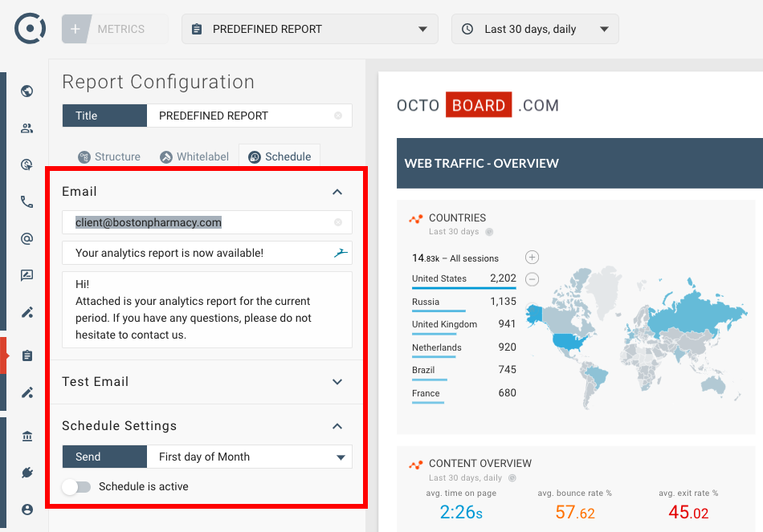Image resolution: width=763 pixels, height=532 pixels.
Task: Select the Schedule tab
Action: pos(279,156)
